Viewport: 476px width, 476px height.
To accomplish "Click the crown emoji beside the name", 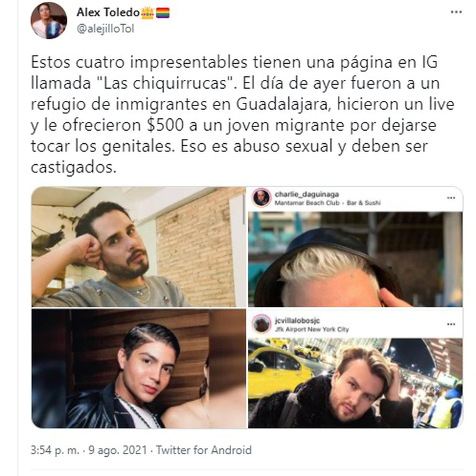I will [x=148, y=13].
